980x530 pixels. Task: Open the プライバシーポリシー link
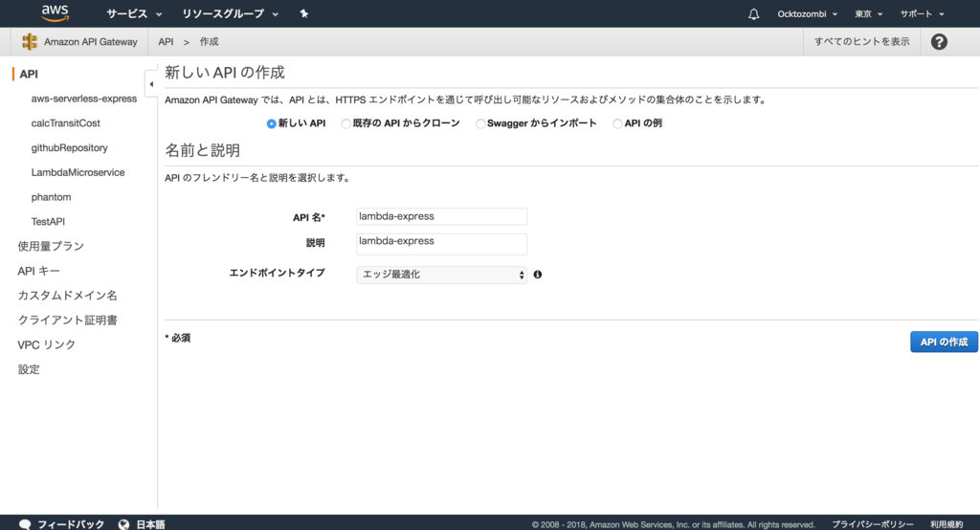pyautogui.click(x=873, y=524)
